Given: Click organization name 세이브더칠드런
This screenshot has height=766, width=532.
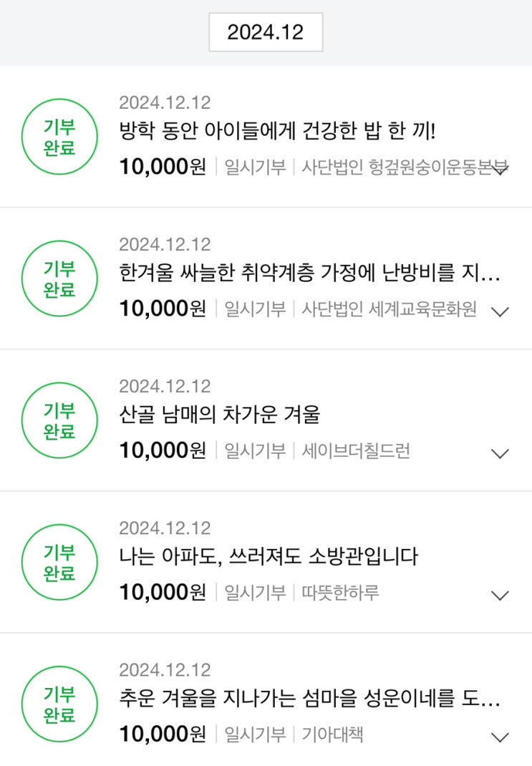Looking at the screenshot, I should pyautogui.click(x=356, y=451).
